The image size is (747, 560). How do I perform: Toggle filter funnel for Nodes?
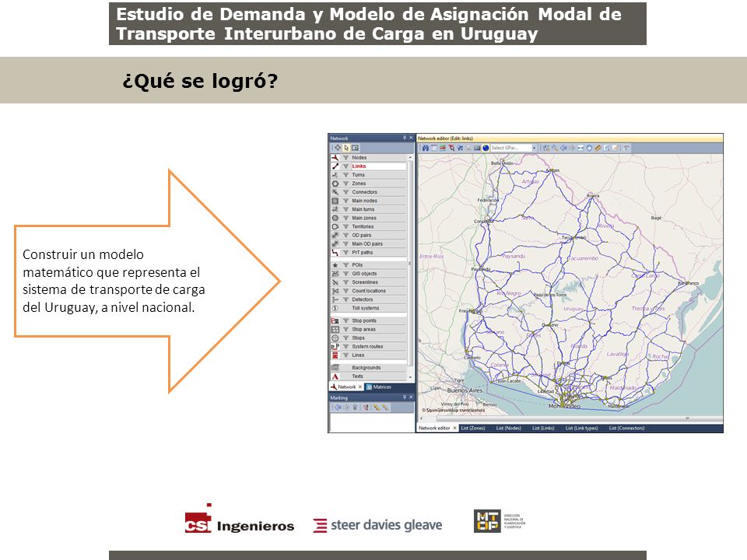pyautogui.click(x=345, y=158)
